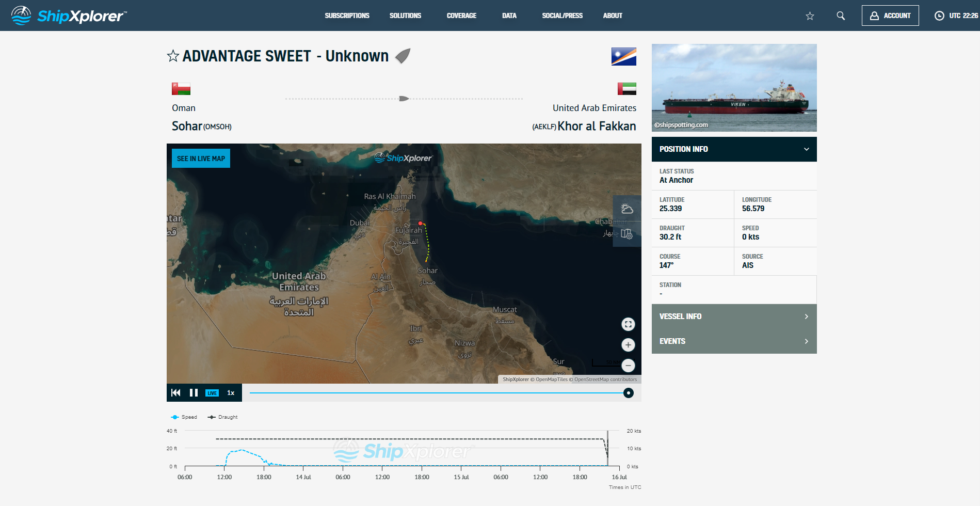Click the source value AIS

tap(747, 265)
